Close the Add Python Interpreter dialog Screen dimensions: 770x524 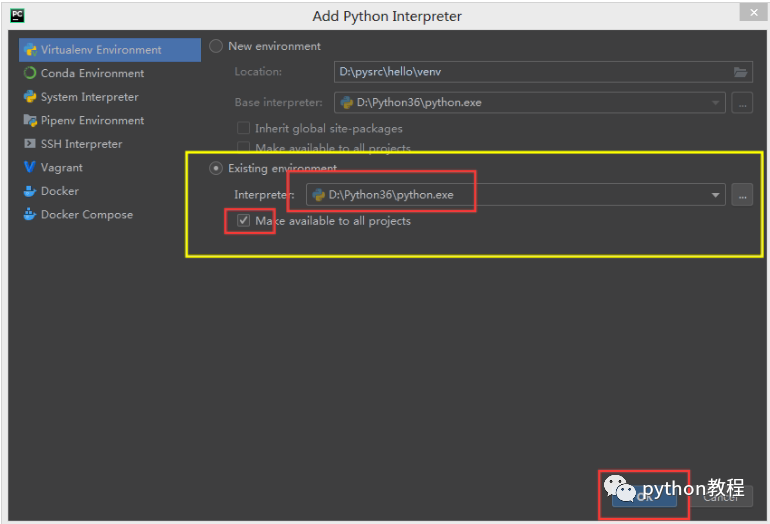[x=753, y=12]
